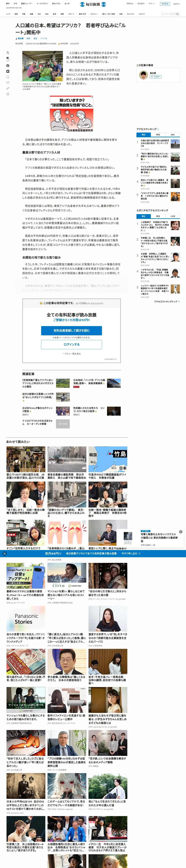The height and width of the screenshot is (868, 186).
Task: Open the 地域 navigation item
Action: pos(121,14)
